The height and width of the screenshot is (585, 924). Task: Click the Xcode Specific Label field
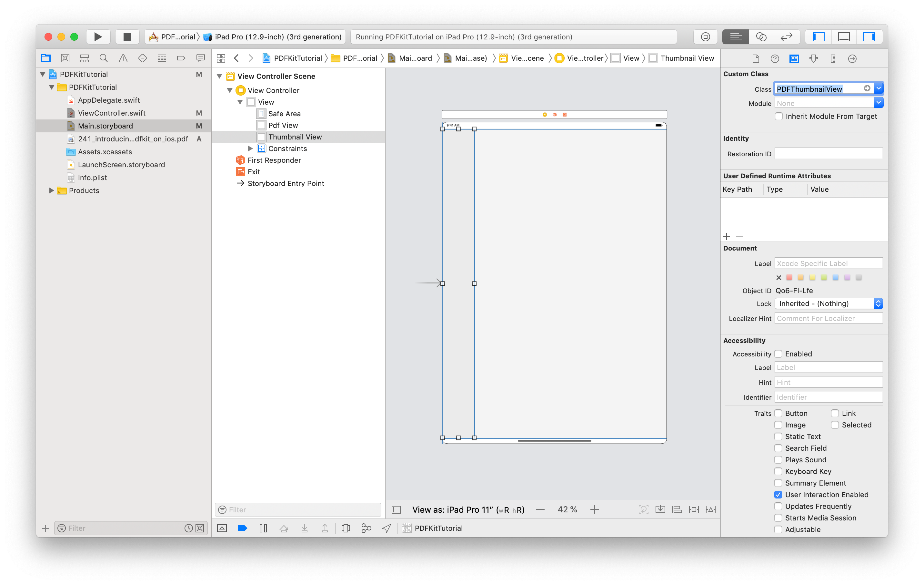pyautogui.click(x=829, y=263)
